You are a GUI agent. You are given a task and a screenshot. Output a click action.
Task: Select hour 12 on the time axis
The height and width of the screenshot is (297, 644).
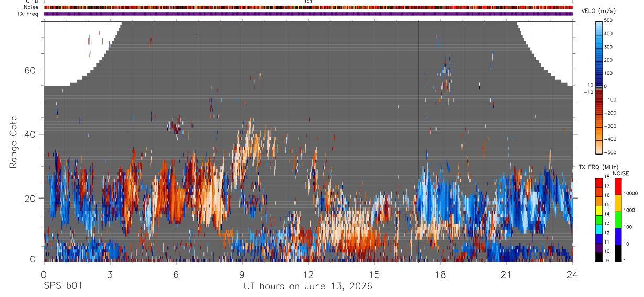coord(308,274)
